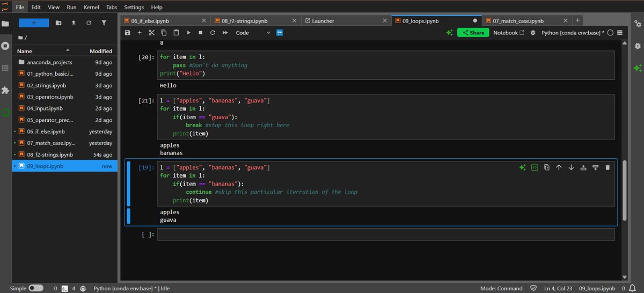The image size is (644, 293).
Task: Open the Debugger panel in the right sidebar
Action: tap(638, 46)
